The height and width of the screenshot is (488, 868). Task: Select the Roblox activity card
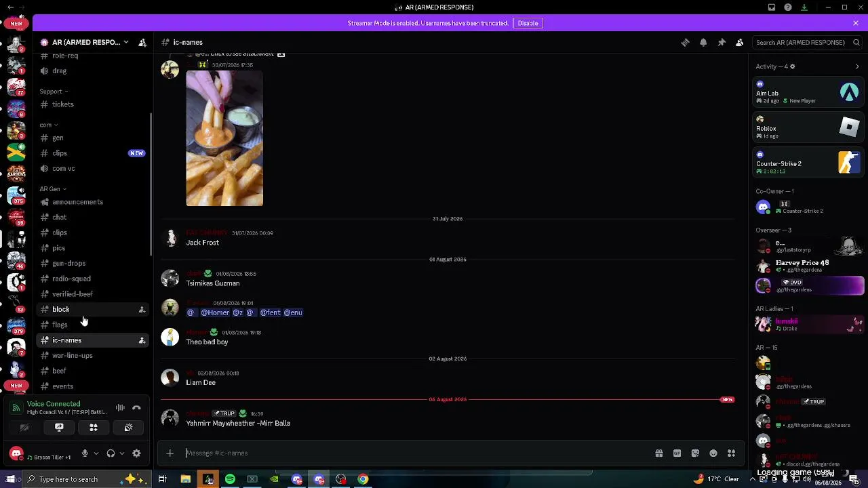(x=808, y=127)
